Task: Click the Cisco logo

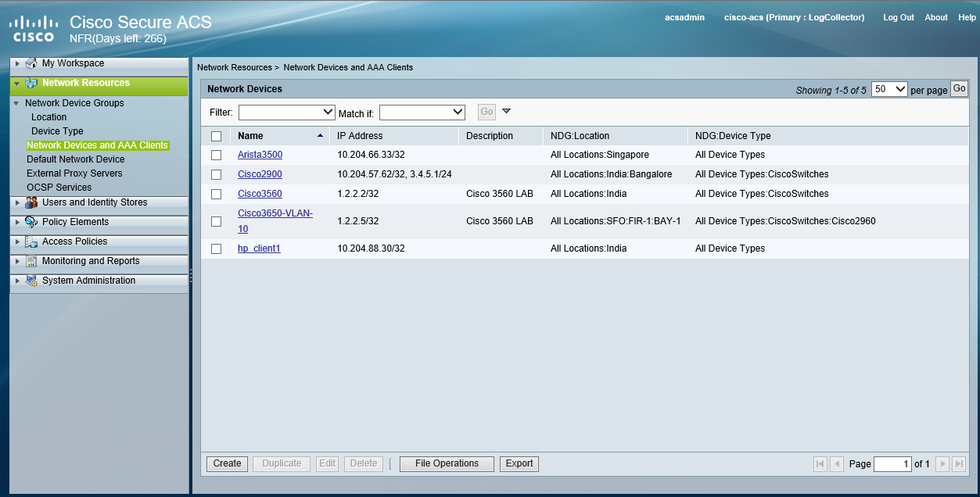Action: [x=34, y=29]
